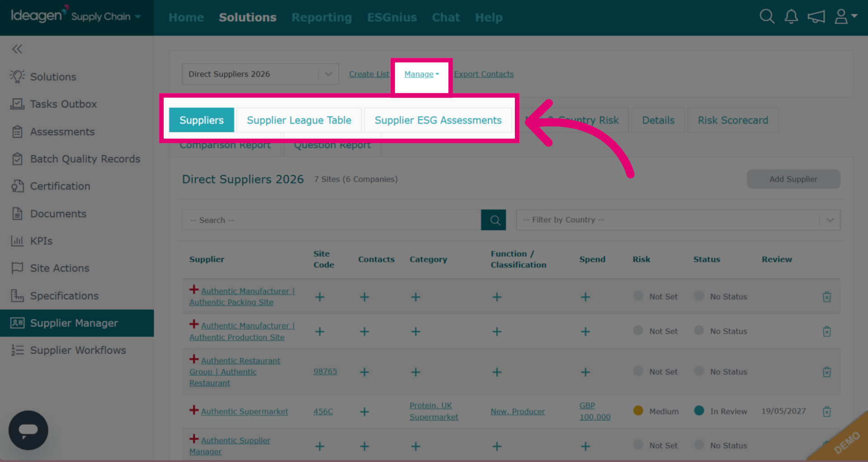Viewport: 868px width, 462px height.
Task: Add function for Authentic Production Site
Action: click(497, 331)
